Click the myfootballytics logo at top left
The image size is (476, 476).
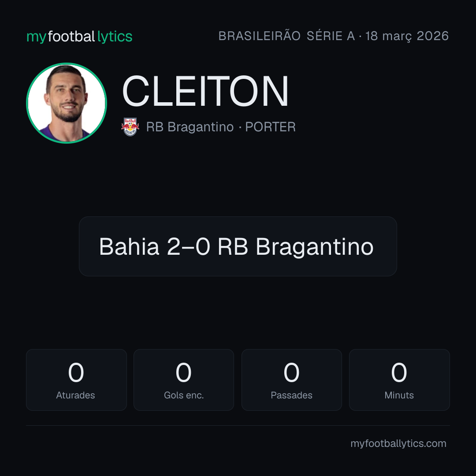tap(79, 37)
